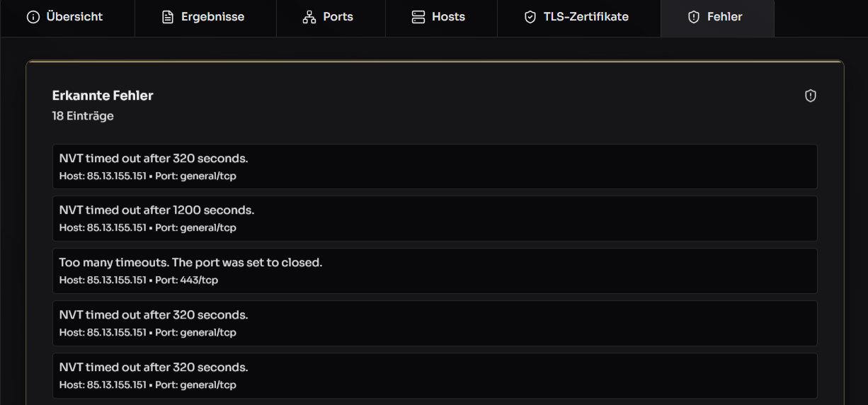This screenshot has height=405, width=868.
Task: Click shield icon at Erkannte Fehler card corner
Action: point(811,96)
